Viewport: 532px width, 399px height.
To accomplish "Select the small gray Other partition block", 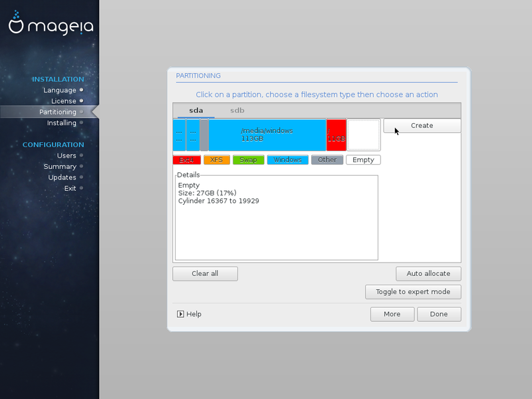I will click(204, 135).
